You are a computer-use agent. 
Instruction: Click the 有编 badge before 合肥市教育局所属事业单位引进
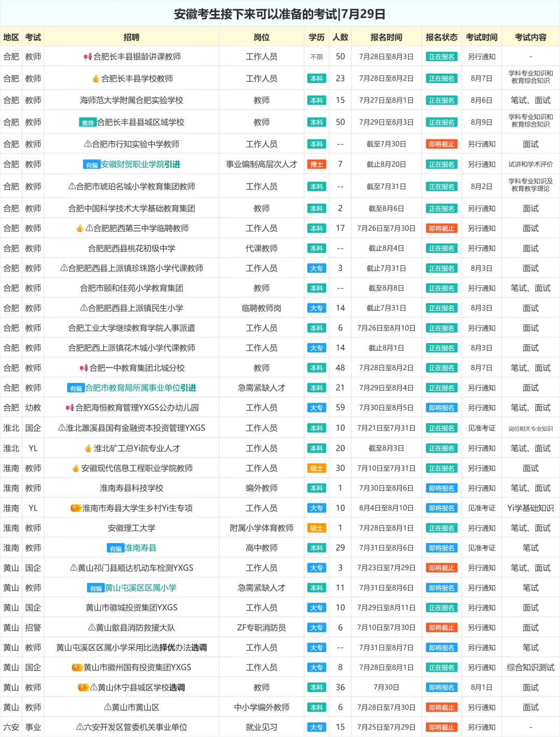[x=76, y=388]
